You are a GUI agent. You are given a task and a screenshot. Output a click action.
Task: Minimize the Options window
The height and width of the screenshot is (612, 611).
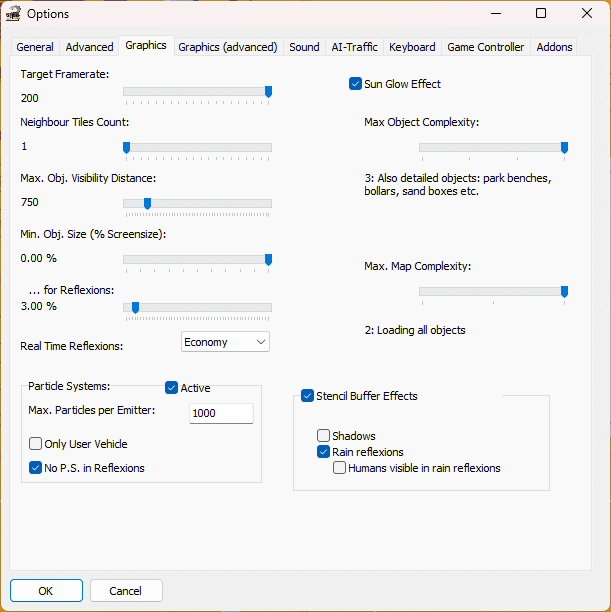click(x=494, y=14)
